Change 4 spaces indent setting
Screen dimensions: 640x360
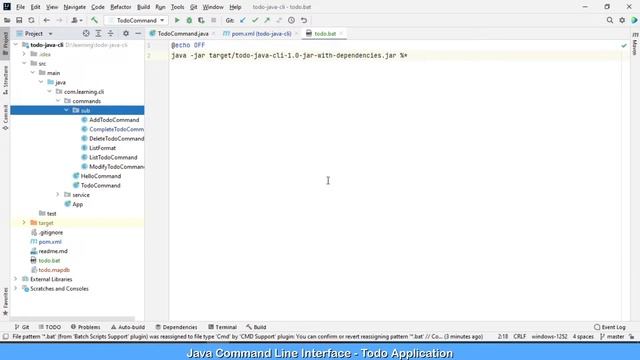coord(583,337)
